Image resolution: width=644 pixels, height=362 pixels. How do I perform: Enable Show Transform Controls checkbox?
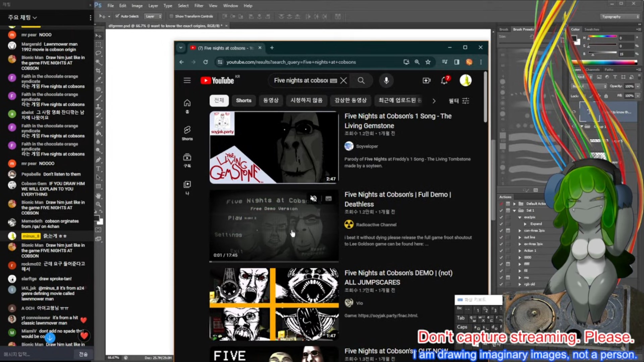(171, 16)
